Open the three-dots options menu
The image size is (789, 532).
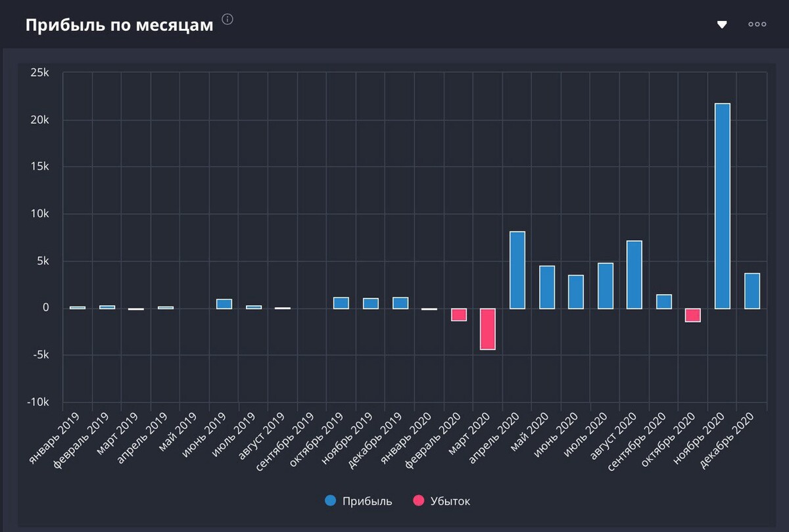click(x=757, y=24)
